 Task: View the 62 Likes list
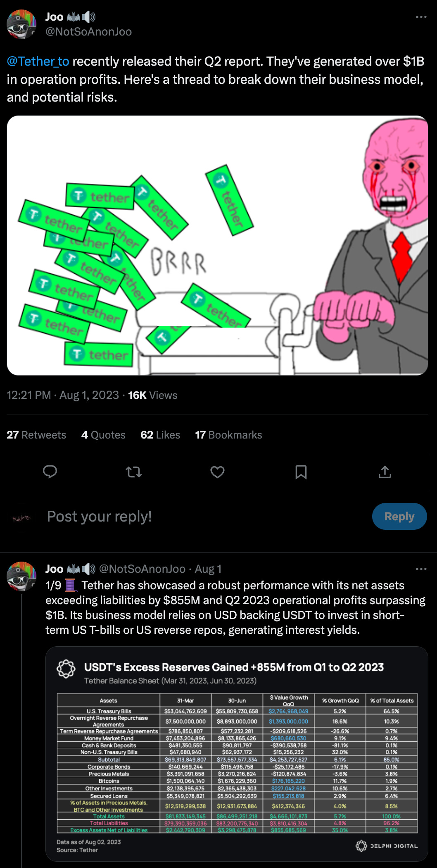coord(160,435)
